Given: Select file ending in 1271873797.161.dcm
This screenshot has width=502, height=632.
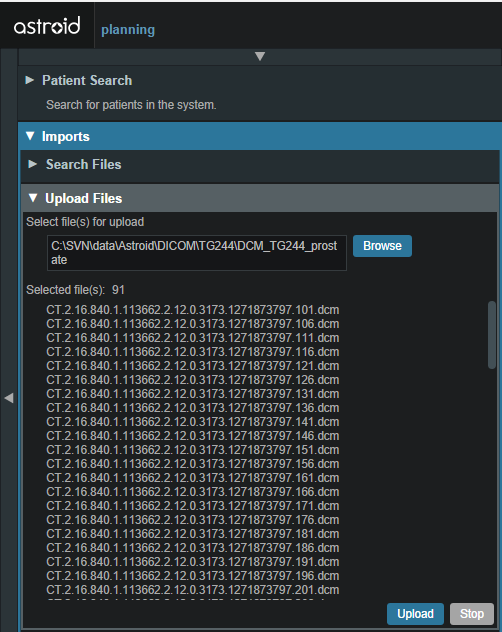Looking at the screenshot, I should [x=193, y=478].
